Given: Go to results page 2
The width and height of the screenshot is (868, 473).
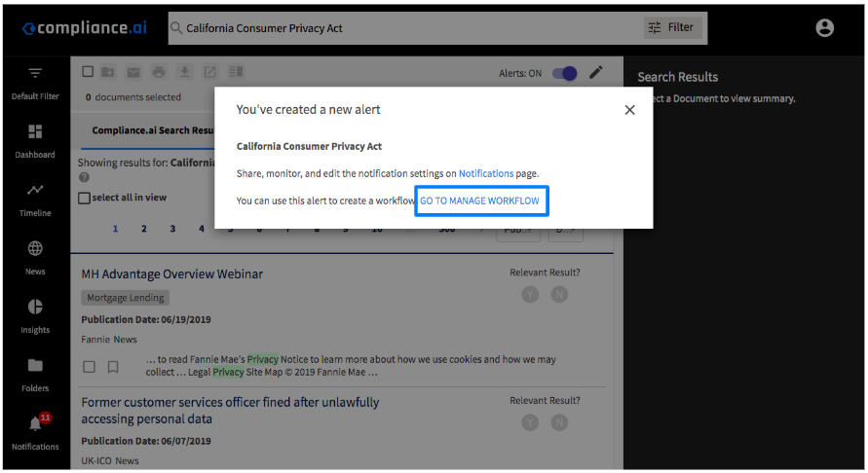Looking at the screenshot, I should (x=144, y=229).
